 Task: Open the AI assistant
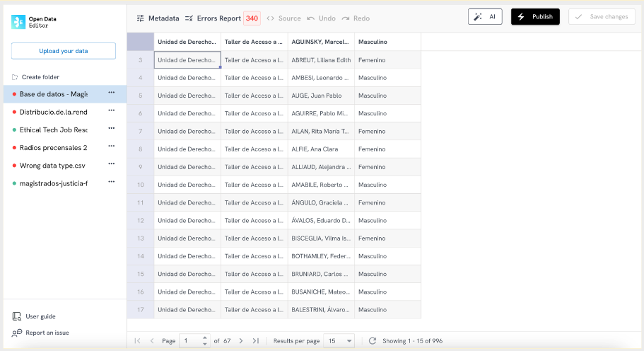(485, 16)
